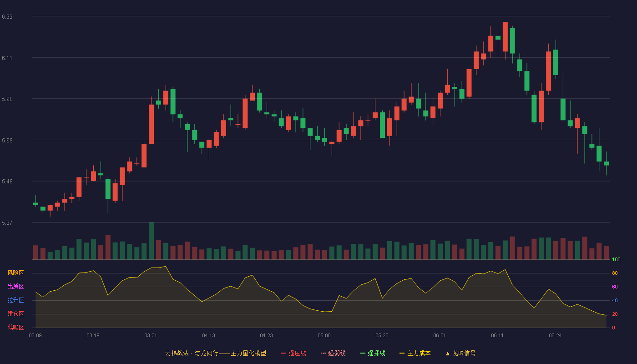The width and height of the screenshot is (637, 364).
Task: Click the 04-13 date label
Action: 208,335
